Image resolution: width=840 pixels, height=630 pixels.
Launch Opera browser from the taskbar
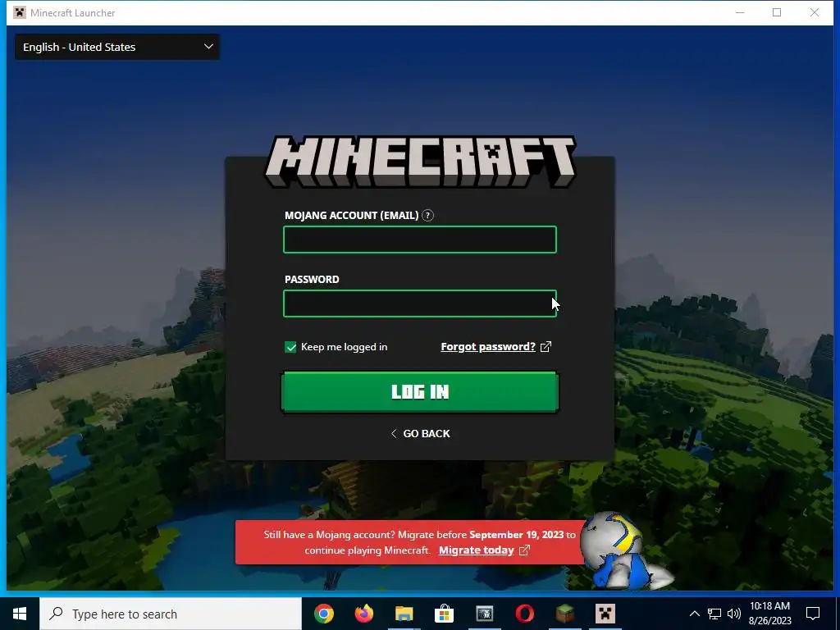point(524,614)
